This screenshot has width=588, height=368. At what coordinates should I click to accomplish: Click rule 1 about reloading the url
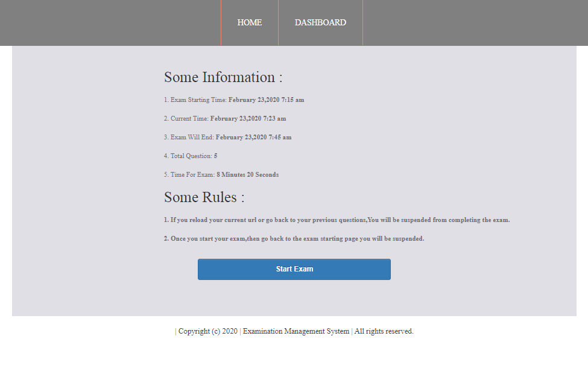pos(337,220)
